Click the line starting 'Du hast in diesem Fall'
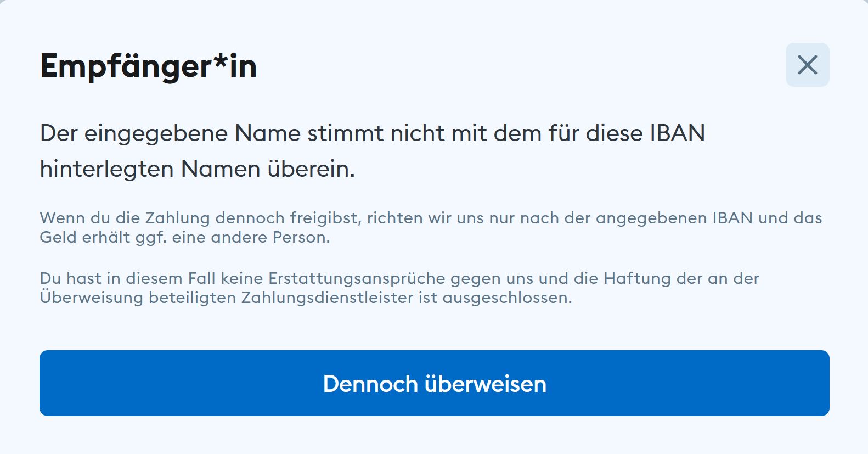The height and width of the screenshot is (454, 868). click(x=399, y=278)
